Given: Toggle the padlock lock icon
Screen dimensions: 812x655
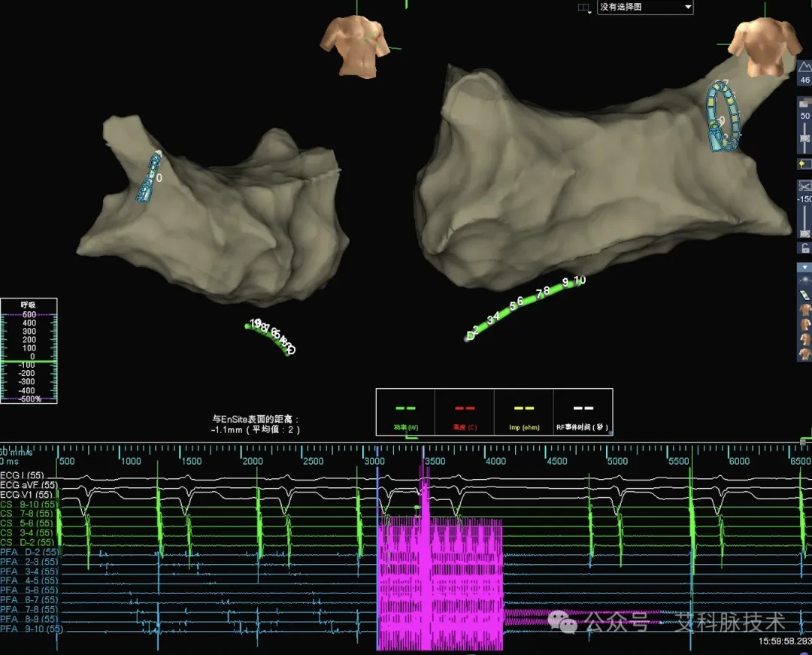Looking at the screenshot, I should point(804,248).
